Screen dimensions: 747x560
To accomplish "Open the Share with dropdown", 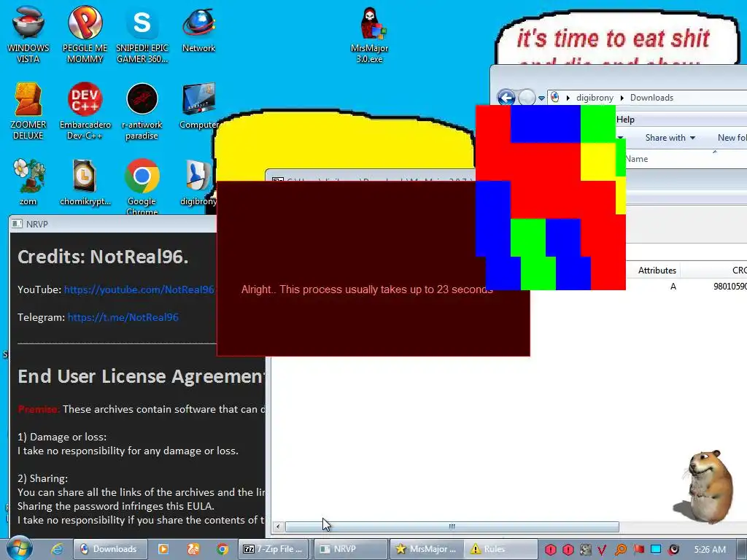I will click(x=670, y=138).
